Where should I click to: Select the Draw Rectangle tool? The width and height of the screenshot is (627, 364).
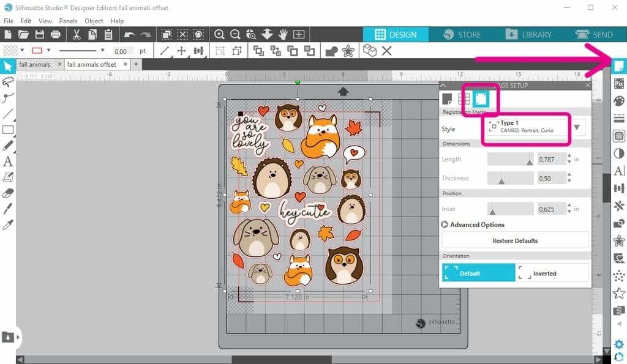(8, 130)
